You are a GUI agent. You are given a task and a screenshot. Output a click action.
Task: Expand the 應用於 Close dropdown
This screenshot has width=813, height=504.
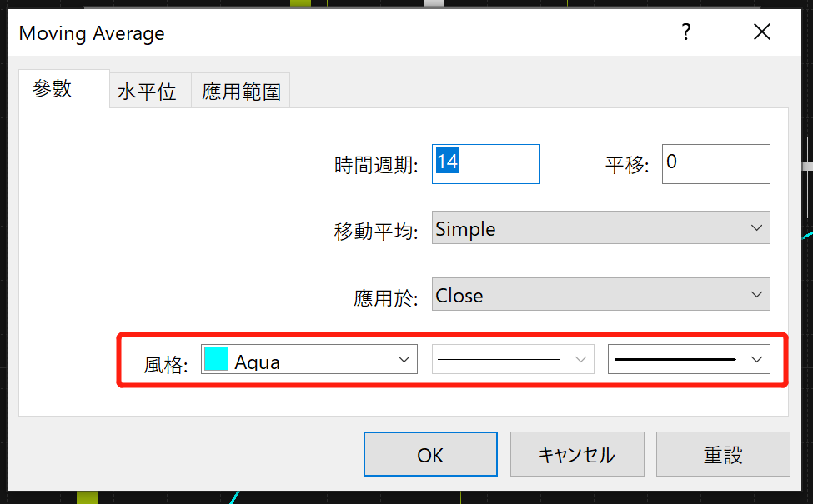pos(600,294)
